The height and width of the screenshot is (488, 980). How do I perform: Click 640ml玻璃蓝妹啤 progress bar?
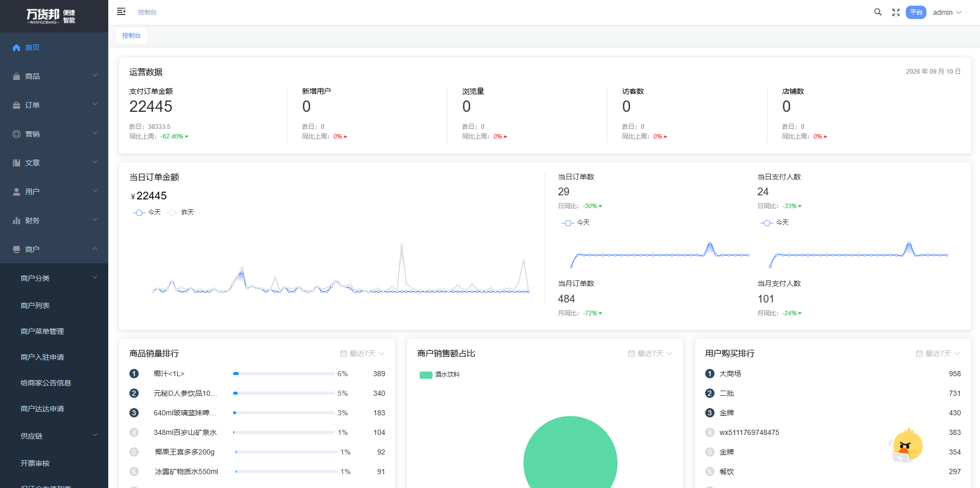pyautogui.click(x=284, y=413)
